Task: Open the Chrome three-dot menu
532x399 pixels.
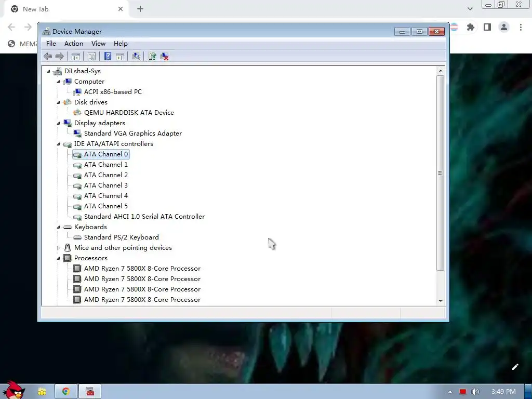Action: [x=521, y=27]
